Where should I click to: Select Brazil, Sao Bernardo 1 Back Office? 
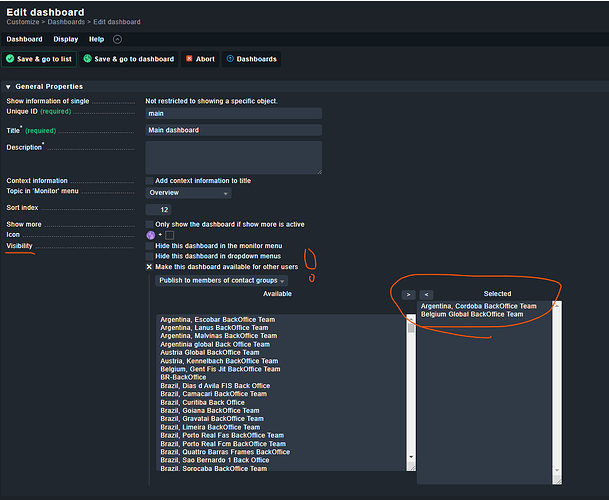(x=215, y=460)
